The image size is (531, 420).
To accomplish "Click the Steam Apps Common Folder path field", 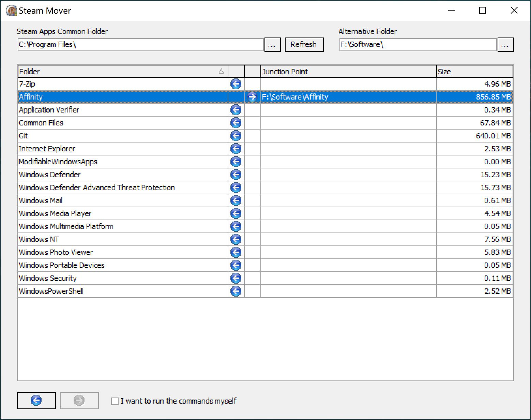I will pyautogui.click(x=140, y=45).
